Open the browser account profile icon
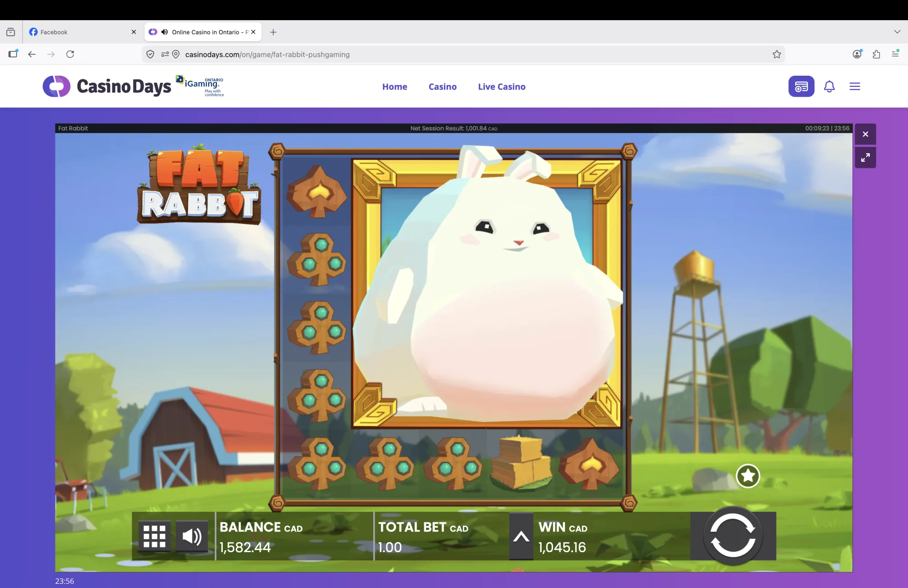This screenshot has width=908, height=588. 857,54
